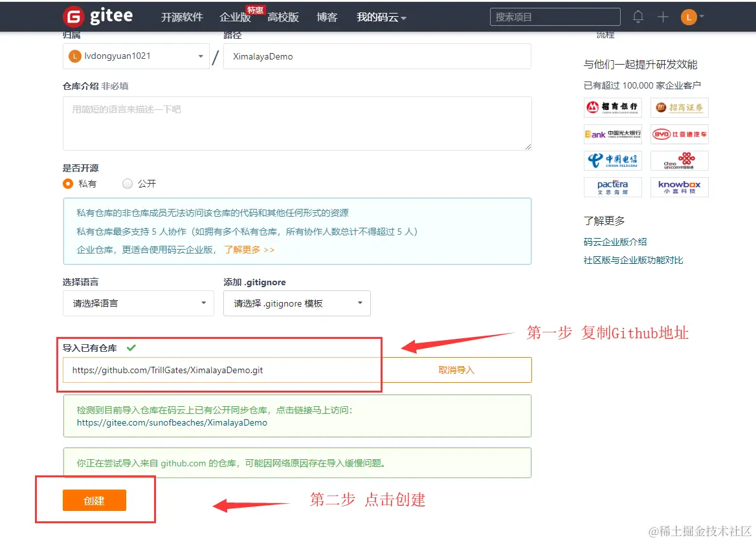Open the 开源软件 menu item
The height and width of the screenshot is (542, 756).
coord(182,17)
